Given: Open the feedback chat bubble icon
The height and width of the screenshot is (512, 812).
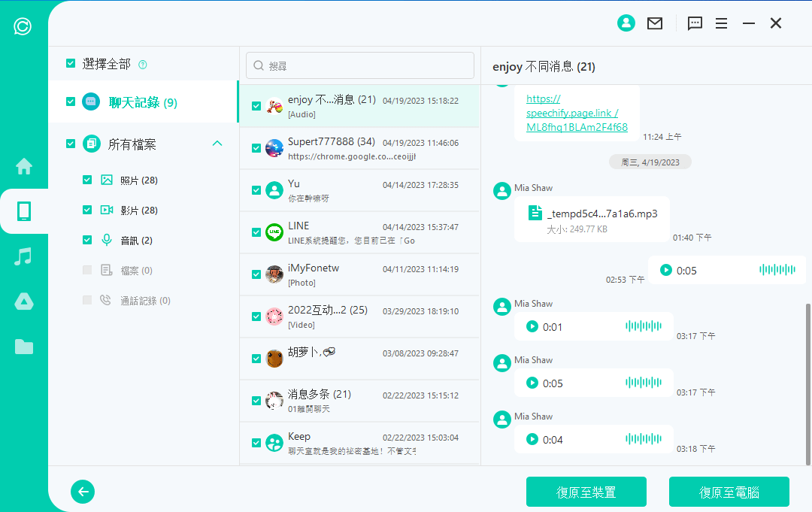Looking at the screenshot, I should coord(694,23).
